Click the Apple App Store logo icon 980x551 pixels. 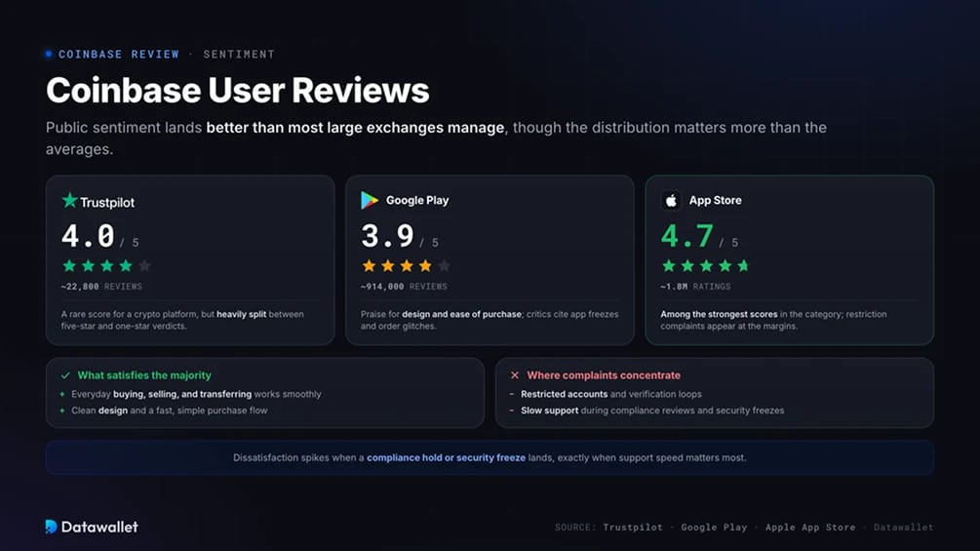pyautogui.click(x=671, y=201)
